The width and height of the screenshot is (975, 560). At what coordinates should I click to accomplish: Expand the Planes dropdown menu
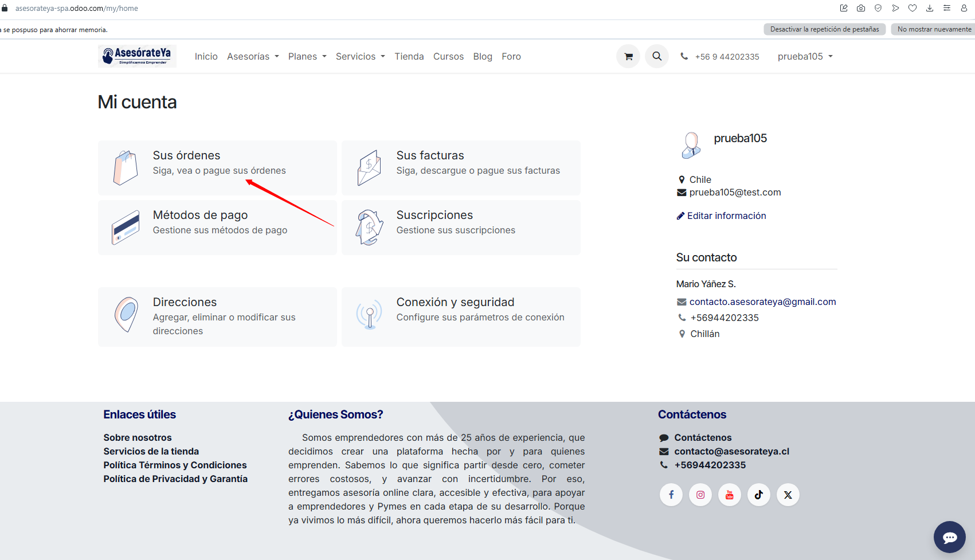pos(307,56)
